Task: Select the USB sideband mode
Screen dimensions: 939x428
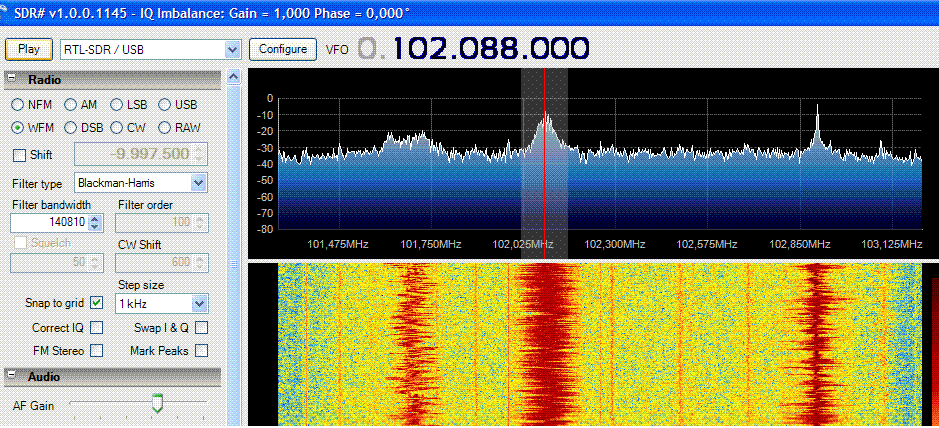Action: [x=165, y=105]
